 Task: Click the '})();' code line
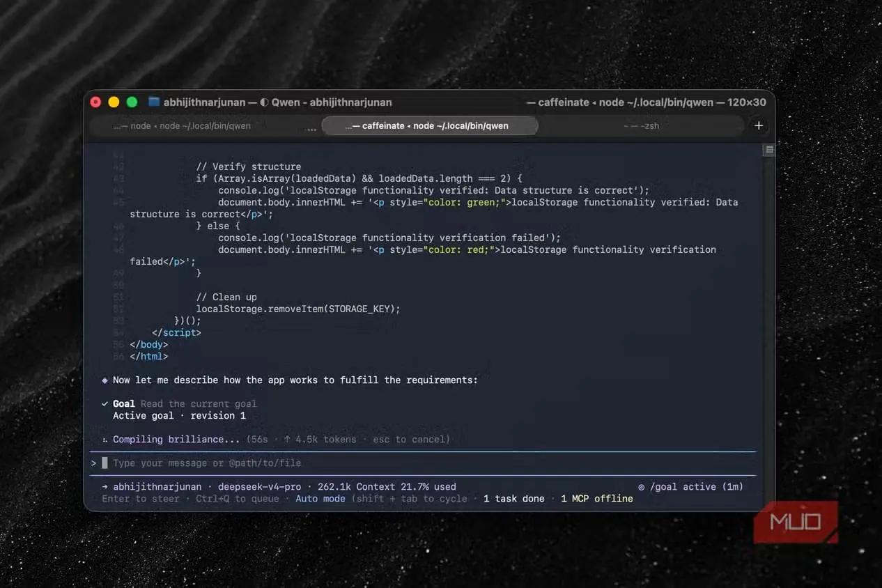pyautogui.click(x=187, y=321)
